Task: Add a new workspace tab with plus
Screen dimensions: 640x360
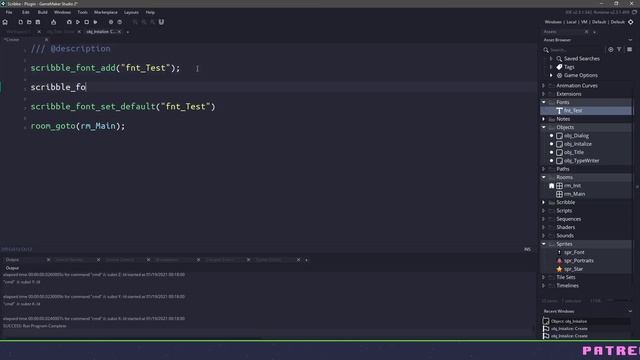Action: 128,32
